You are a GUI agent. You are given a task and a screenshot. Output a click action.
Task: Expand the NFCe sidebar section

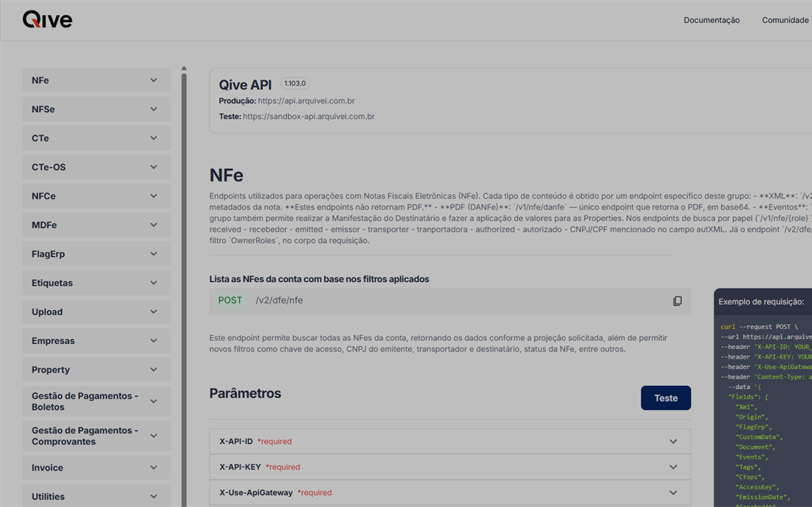click(x=96, y=196)
